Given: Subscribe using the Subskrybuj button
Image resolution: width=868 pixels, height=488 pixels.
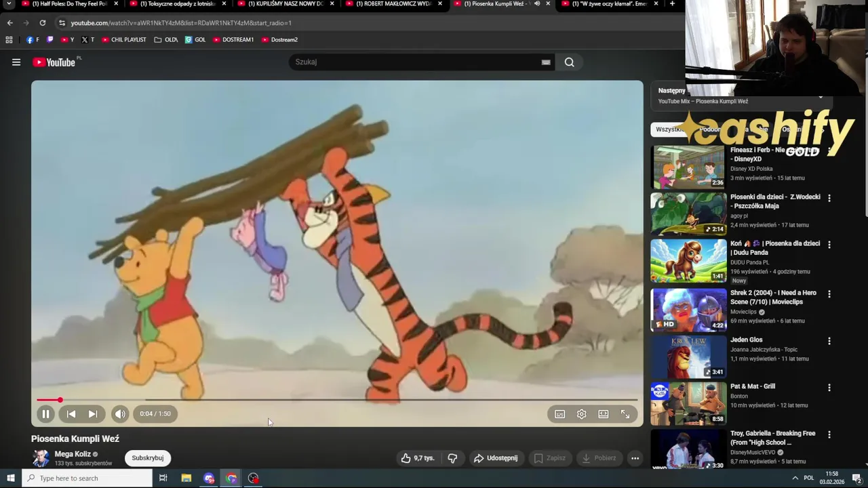Looking at the screenshot, I should 148,458.
